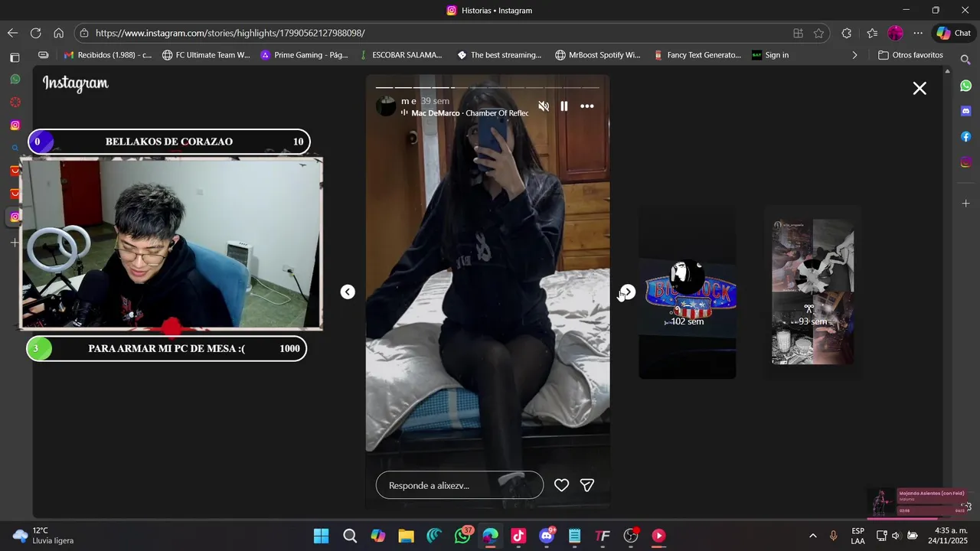
Task: Open the 93 sem highlight preview
Action: (813, 292)
